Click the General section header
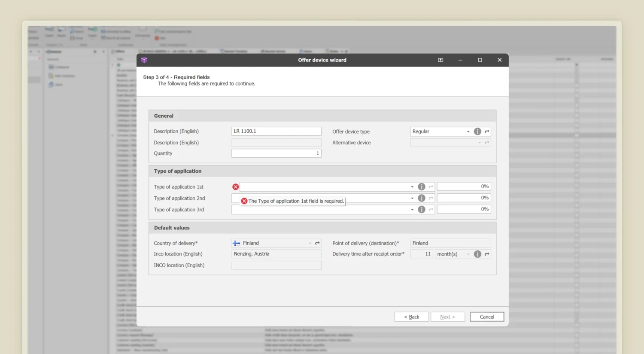This screenshot has height=354, width=644. click(322, 116)
